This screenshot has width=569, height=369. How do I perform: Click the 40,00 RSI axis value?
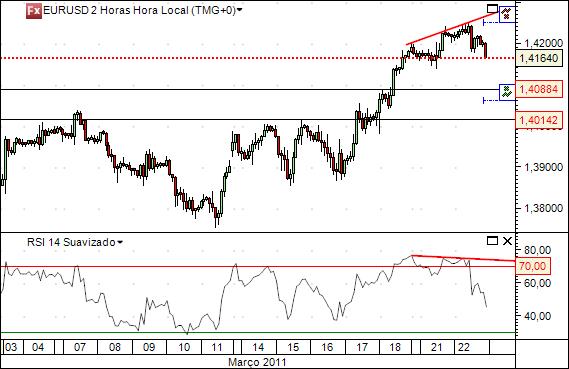tap(537, 316)
